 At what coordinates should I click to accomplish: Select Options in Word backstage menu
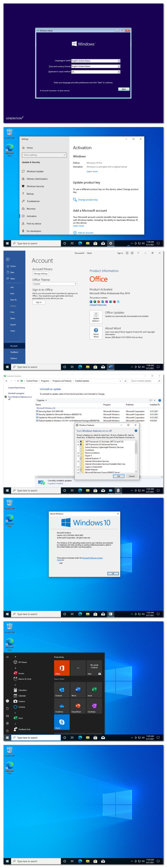point(13,358)
